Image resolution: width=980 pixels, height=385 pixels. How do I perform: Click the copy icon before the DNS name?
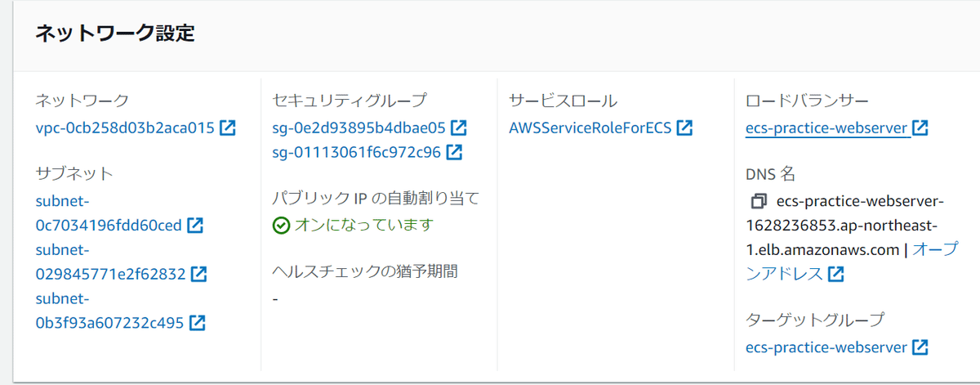click(759, 201)
